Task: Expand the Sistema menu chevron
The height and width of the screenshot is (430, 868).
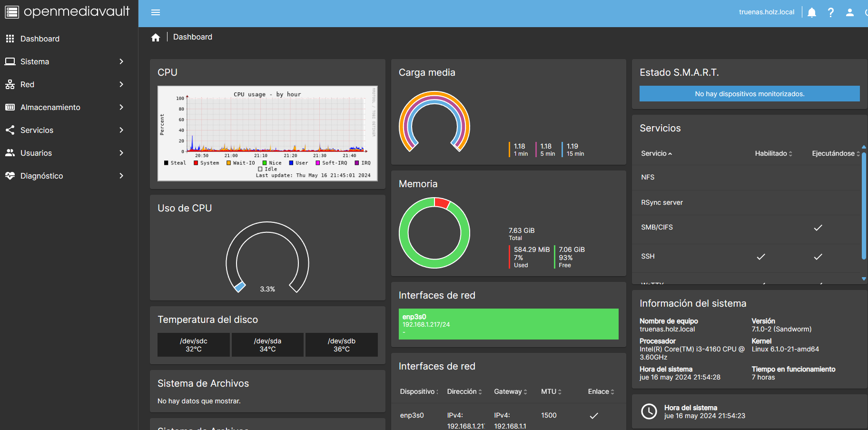Action: (x=121, y=61)
